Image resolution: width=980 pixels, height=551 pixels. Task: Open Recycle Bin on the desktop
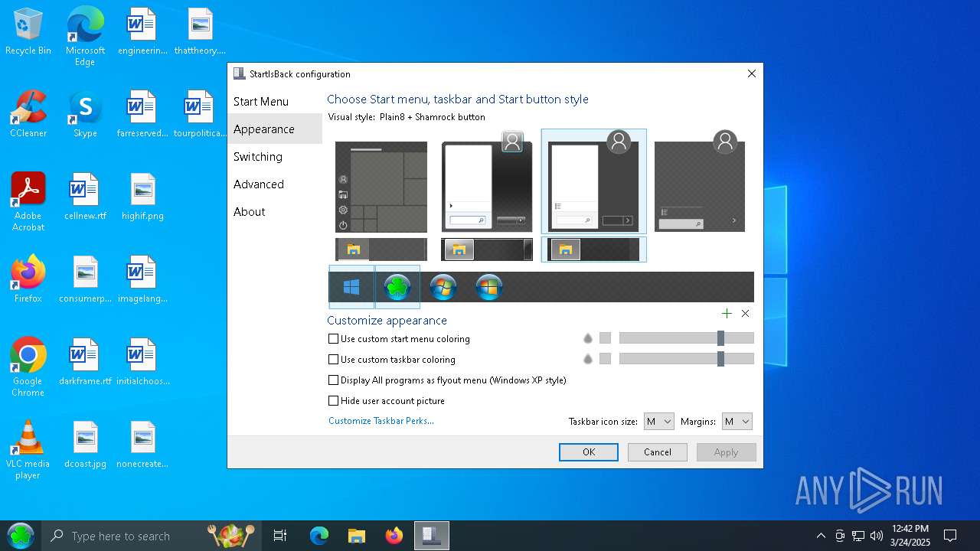pyautogui.click(x=28, y=32)
